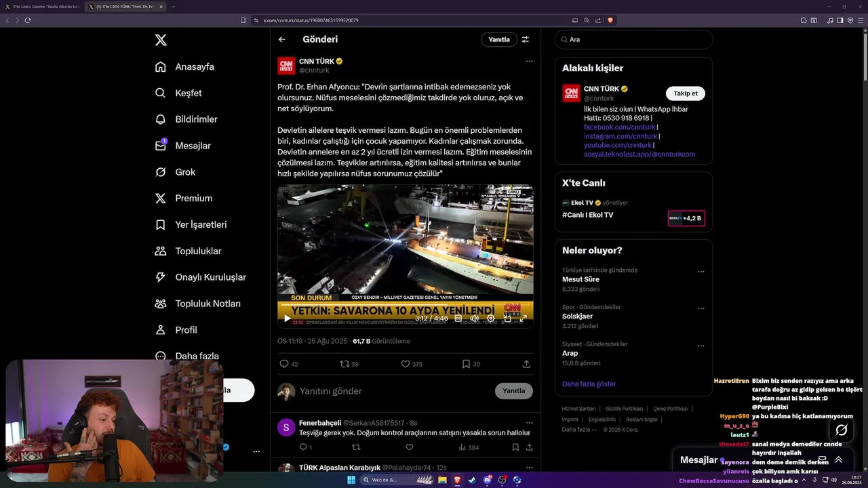Click the repost icon with 59
This screenshot has height=488, width=868.
(344, 364)
